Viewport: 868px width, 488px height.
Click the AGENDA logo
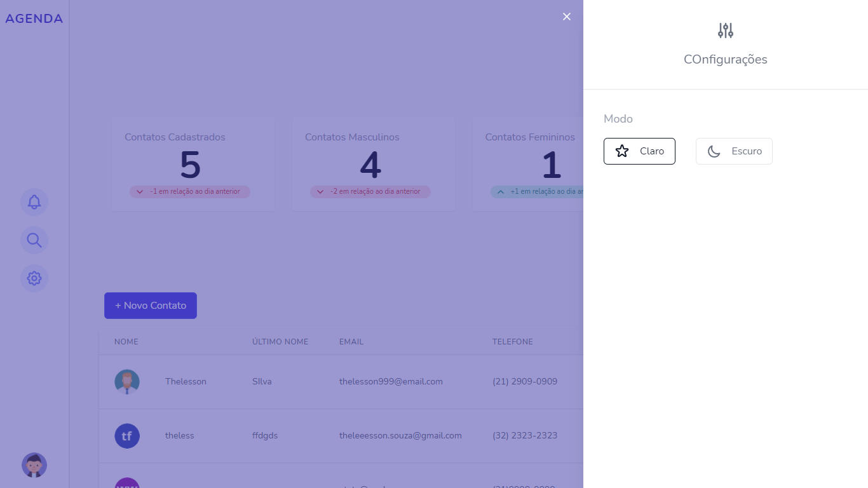[x=34, y=18]
